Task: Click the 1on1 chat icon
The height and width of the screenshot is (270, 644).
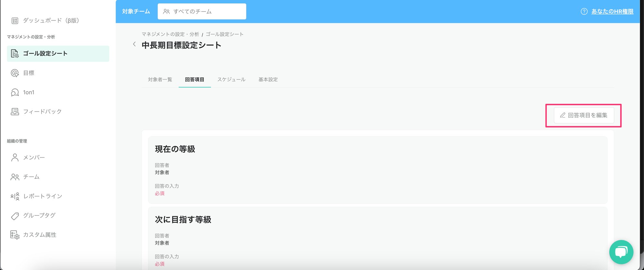Action: pos(15,92)
